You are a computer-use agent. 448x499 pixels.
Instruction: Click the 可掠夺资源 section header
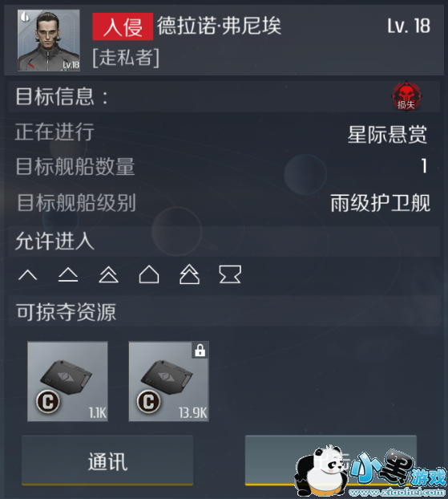coord(224,311)
